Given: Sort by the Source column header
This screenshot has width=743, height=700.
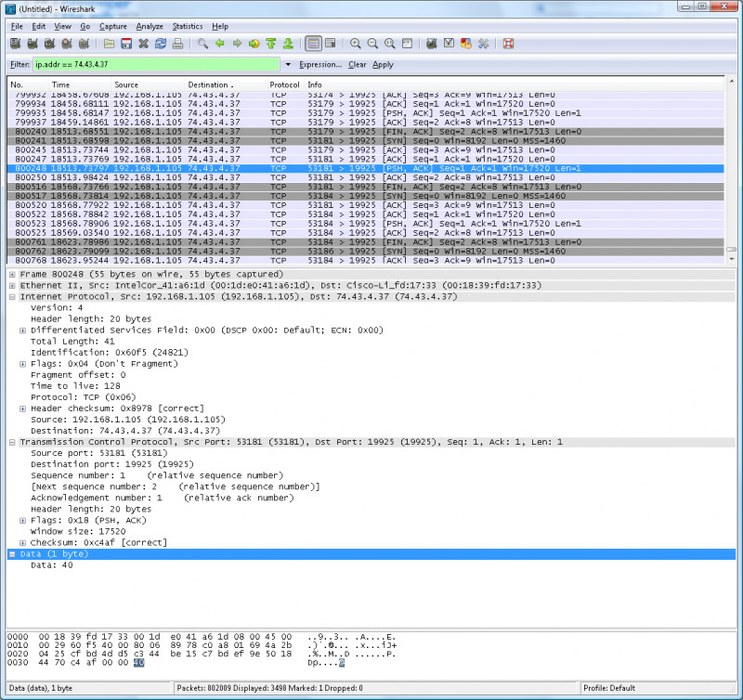Looking at the screenshot, I should click(x=148, y=84).
